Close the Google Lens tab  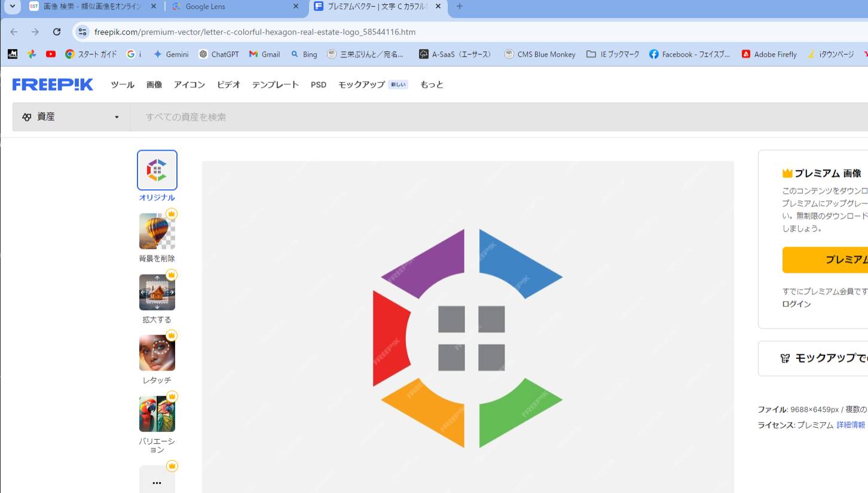[296, 7]
